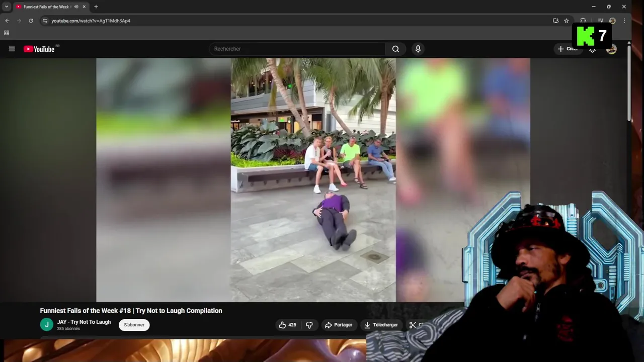
Task: Open the Chrome profile avatar
Action: (612, 21)
